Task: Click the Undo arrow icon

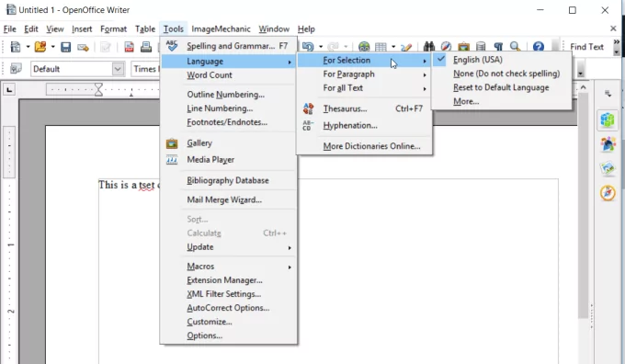Action: click(x=308, y=47)
